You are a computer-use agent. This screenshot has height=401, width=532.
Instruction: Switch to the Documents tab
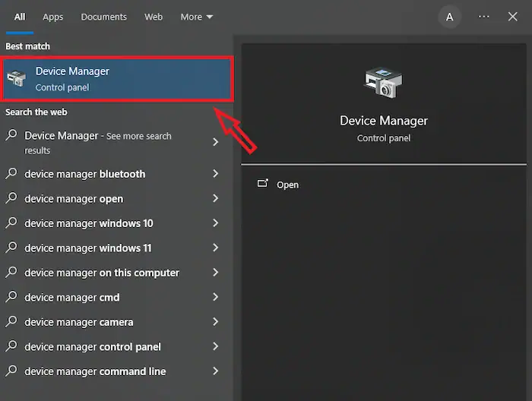click(x=104, y=17)
